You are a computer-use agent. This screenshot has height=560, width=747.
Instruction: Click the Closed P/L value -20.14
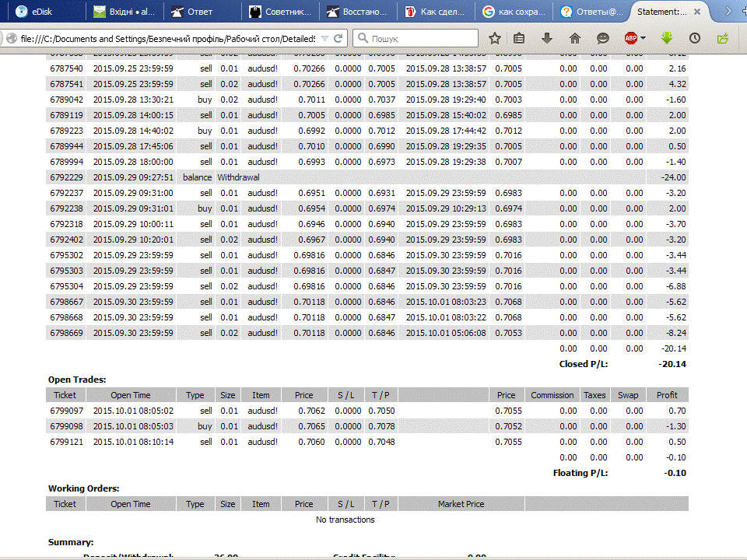pos(672,364)
